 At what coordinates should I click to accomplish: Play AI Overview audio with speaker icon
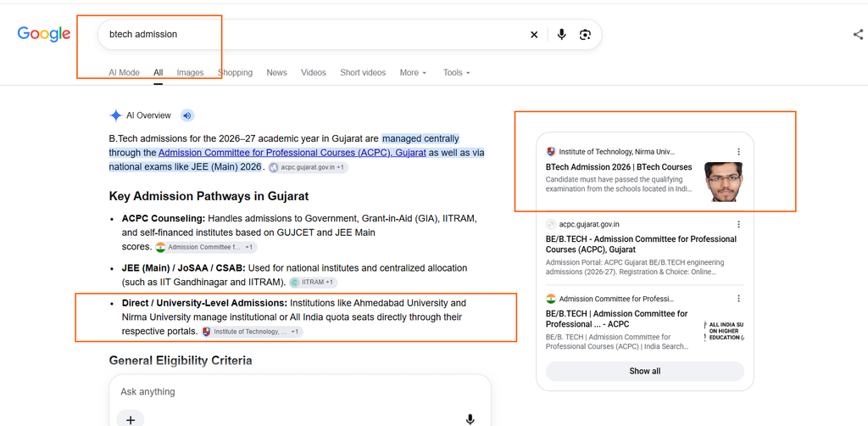point(187,115)
